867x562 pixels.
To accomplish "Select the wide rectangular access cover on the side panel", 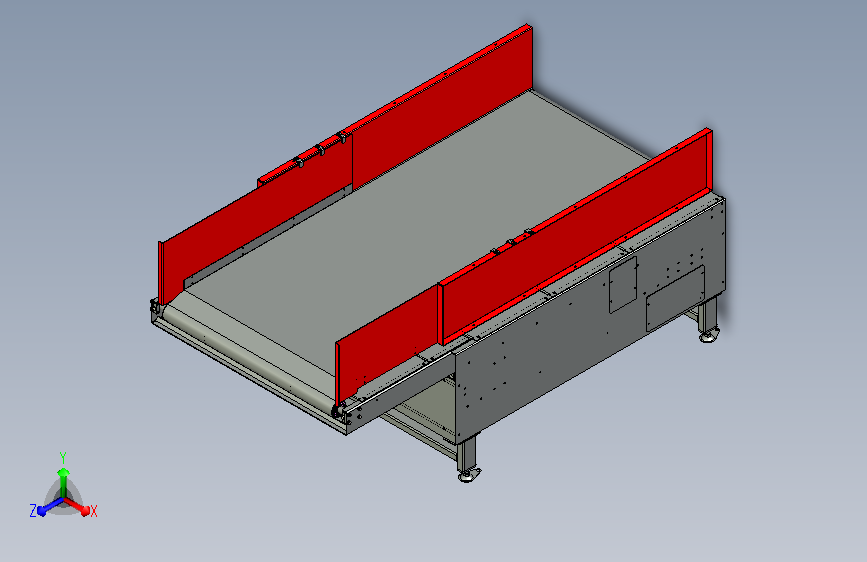I will [675, 298].
